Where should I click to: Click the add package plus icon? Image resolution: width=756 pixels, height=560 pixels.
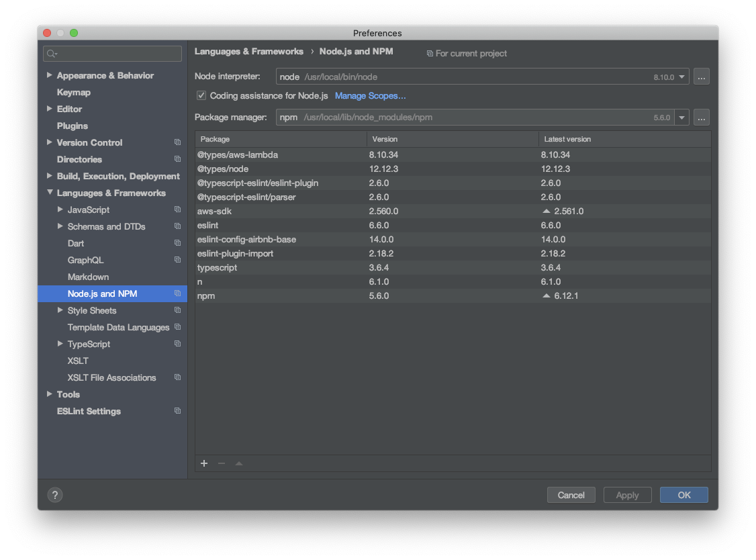pos(204,463)
